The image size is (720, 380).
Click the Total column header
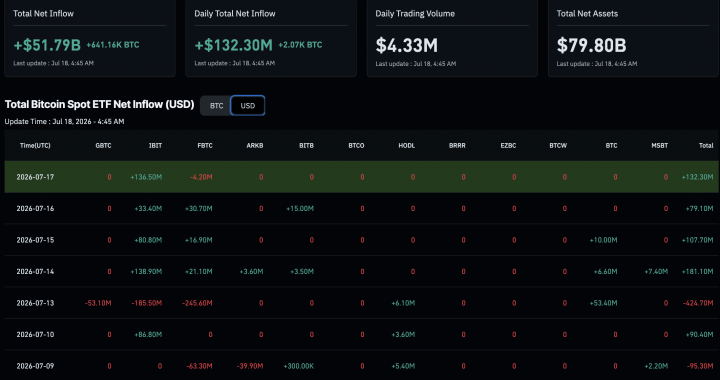tap(706, 145)
